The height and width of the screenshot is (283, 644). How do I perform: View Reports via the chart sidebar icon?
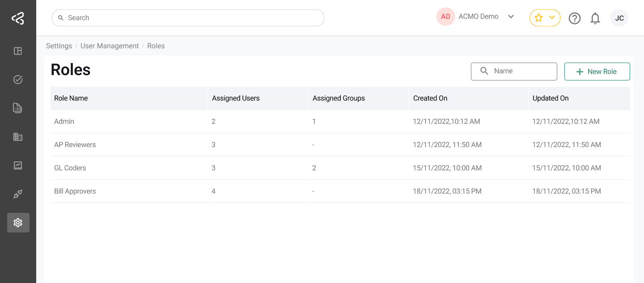[18, 165]
